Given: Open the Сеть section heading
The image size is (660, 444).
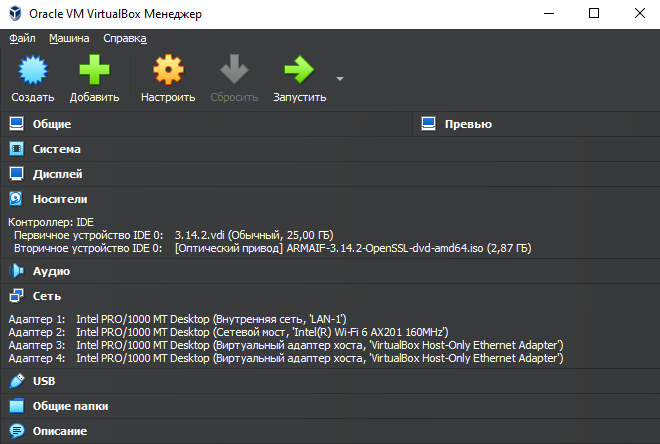Looking at the screenshot, I should 47,296.
